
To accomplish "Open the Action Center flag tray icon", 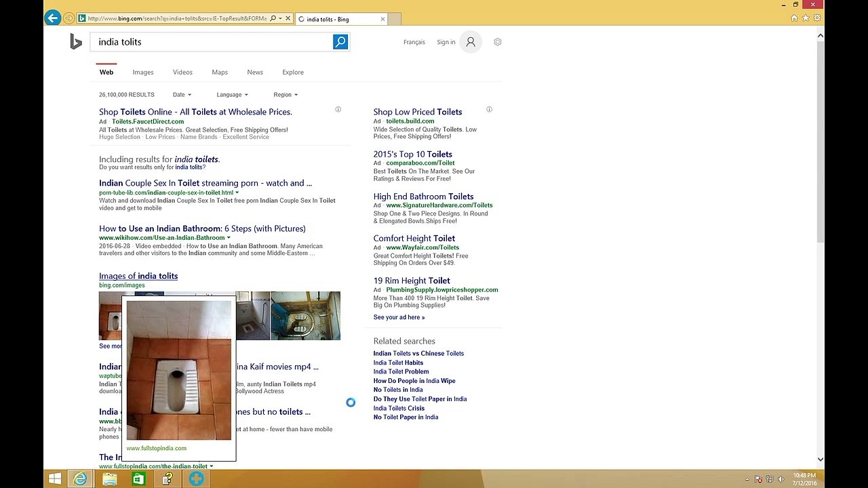I will pos(758,479).
